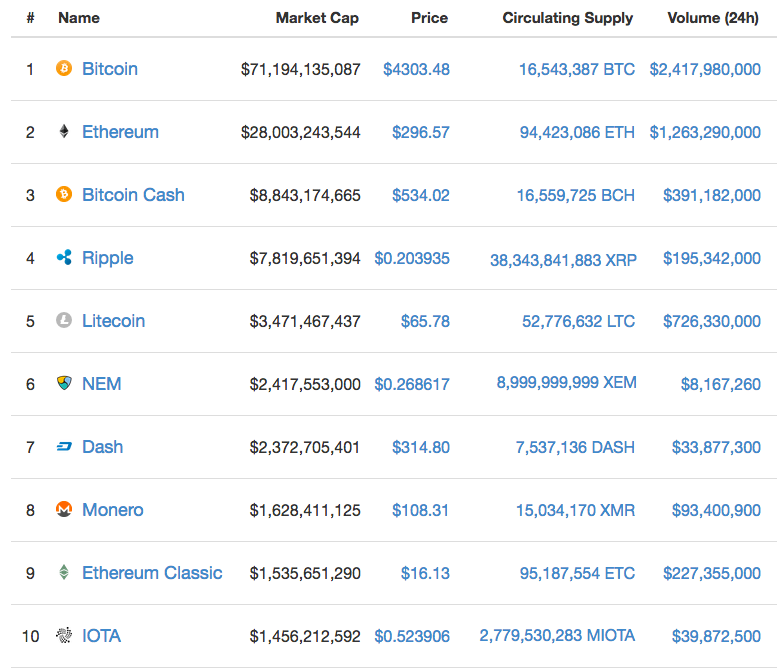
Task: Click the NEM shield logo icon
Action: pos(64,383)
